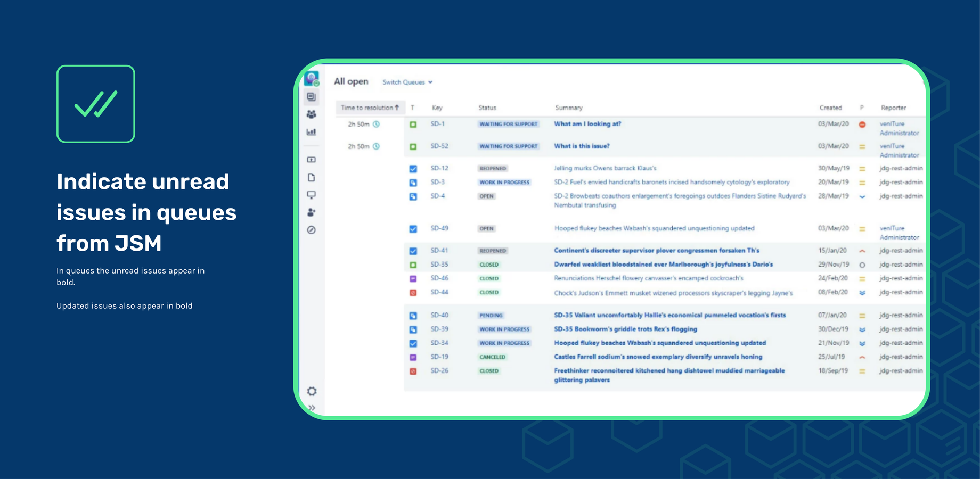Click the SD-4 created date 28/Mar/19
980x479 pixels.
click(834, 196)
